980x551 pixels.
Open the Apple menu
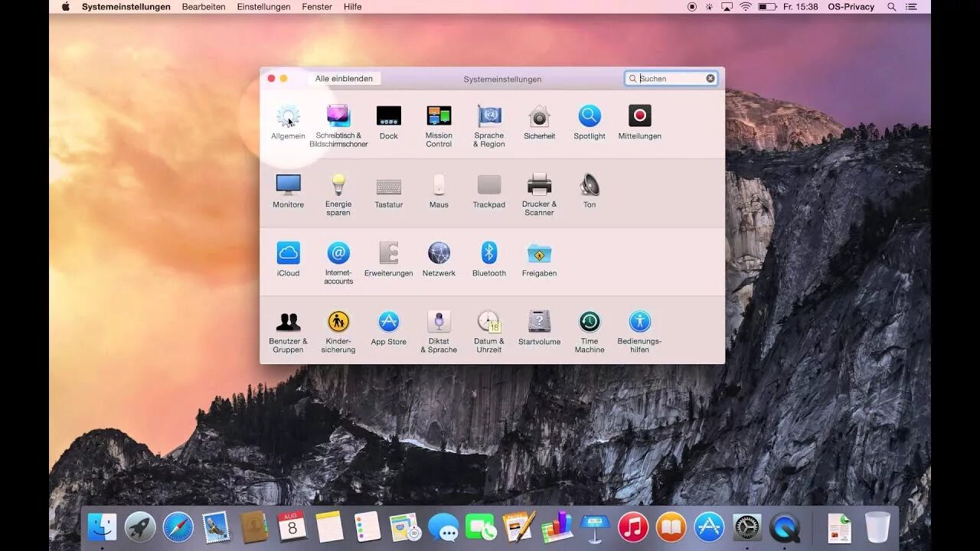click(x=66, y=6)
